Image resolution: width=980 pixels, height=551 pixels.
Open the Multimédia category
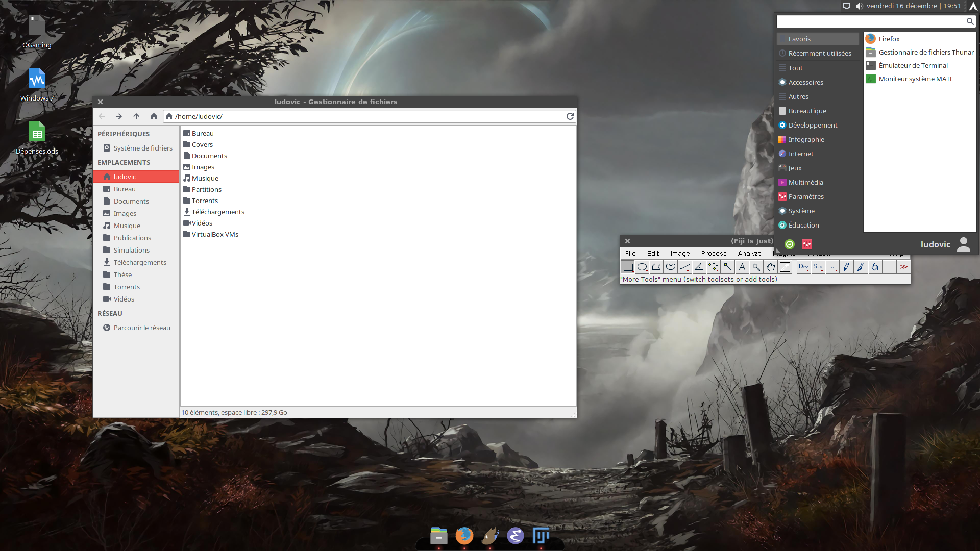coord(818,182)
